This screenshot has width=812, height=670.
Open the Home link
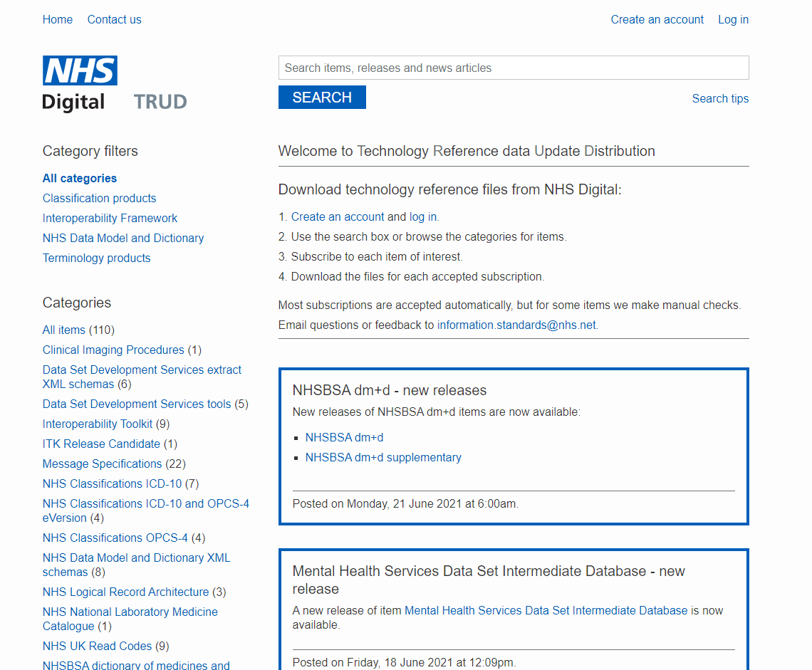(58, 20)
